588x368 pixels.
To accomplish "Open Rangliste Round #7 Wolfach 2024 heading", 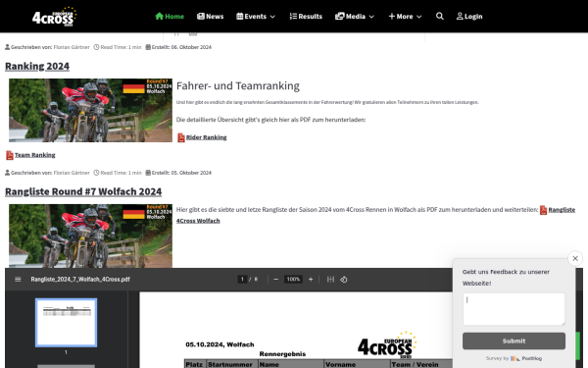I will pos(83,191).
